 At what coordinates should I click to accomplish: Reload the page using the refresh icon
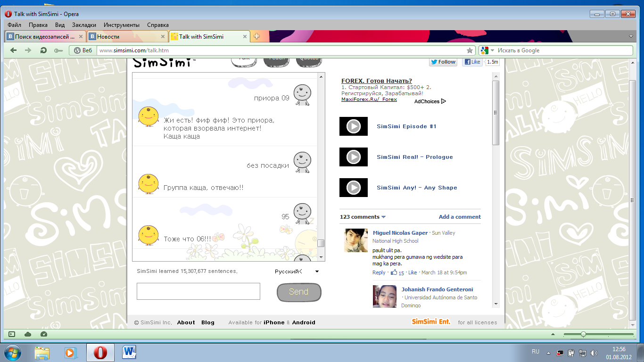click(x=43, y=50)
